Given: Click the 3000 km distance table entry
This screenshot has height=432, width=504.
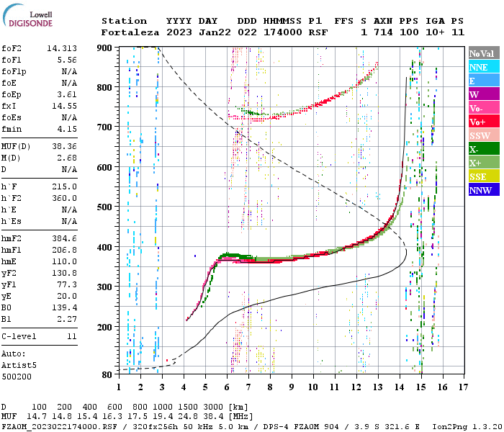Looking at the screenshot, I should pyautogui.click(x=213, y=408).
